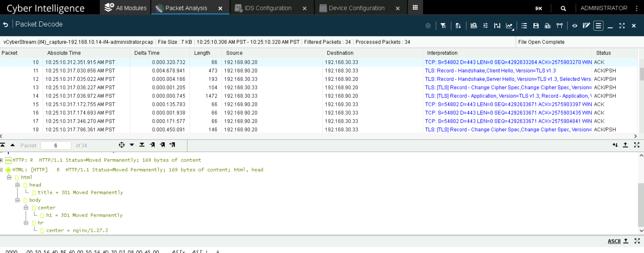Collapse the head node in decode tree
Screen dimensions: 644x253
coord(18,185)
